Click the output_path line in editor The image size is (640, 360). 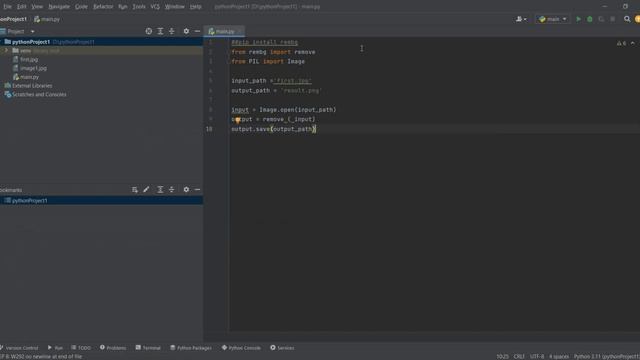(x=276, y=91)
